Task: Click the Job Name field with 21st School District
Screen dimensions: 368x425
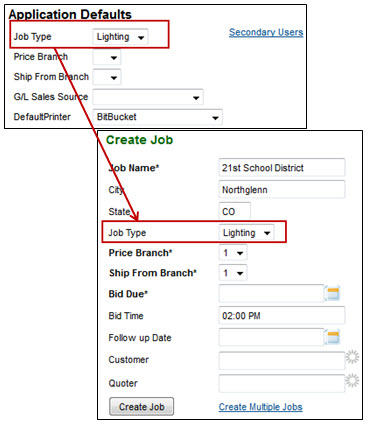Action: (282, 168)
